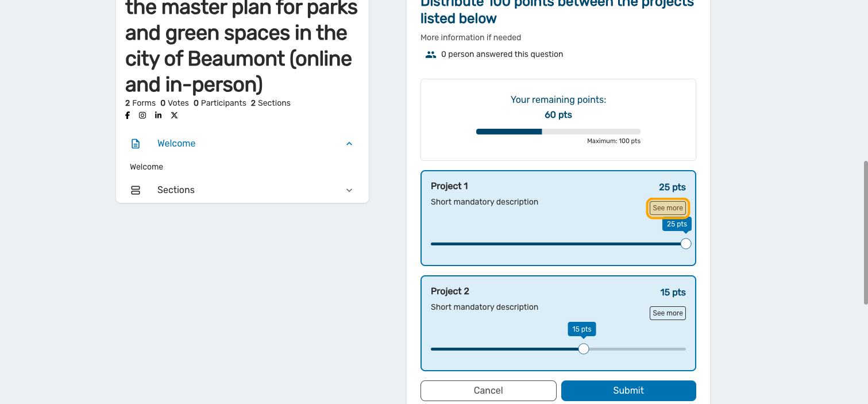Select the Welcome sub-item in sidebar
This screenshot has width=868, height=404.
tap(146, 167)
